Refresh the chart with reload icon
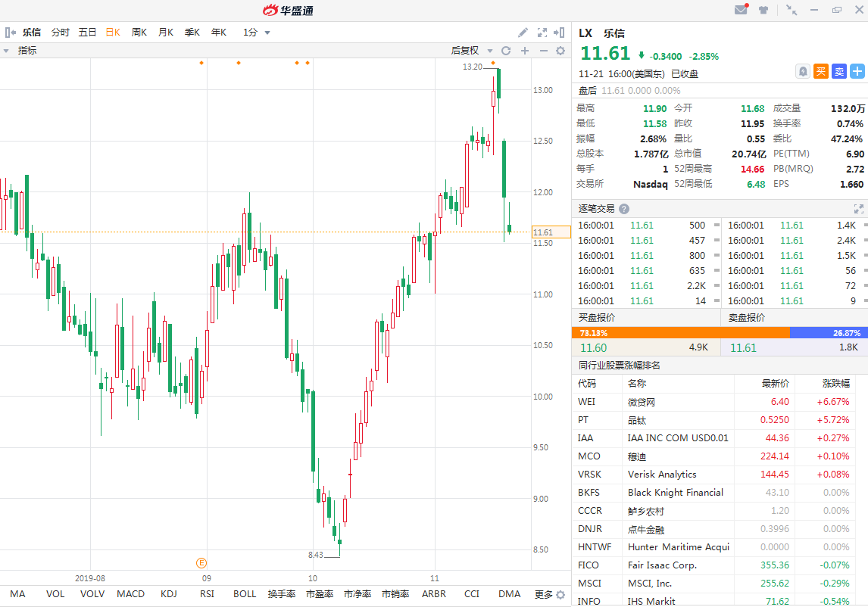 click(x=506, y=51)
